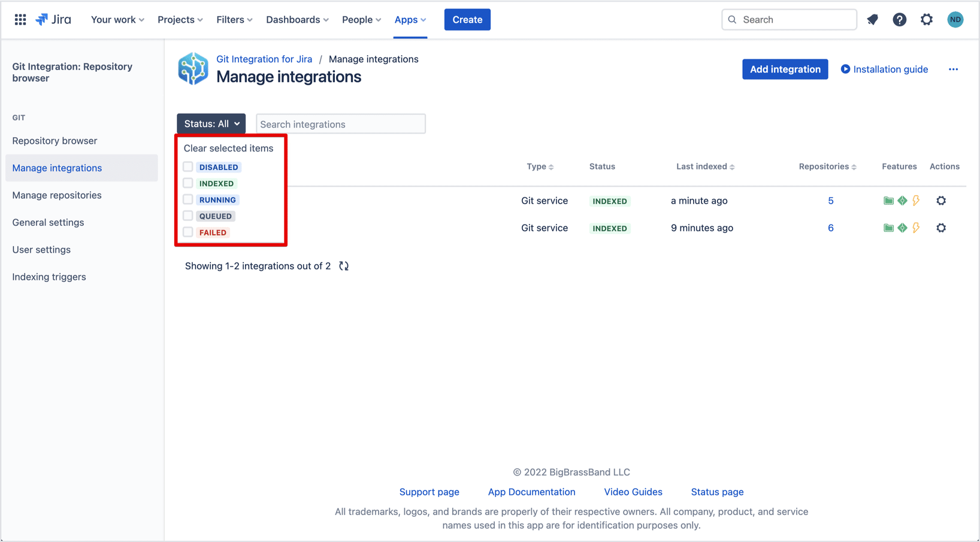Click the green diamond feature icon in the 5-repository row
Image resolution: width=980 pixels, height=542 pixels.
[x=902, y=201]
